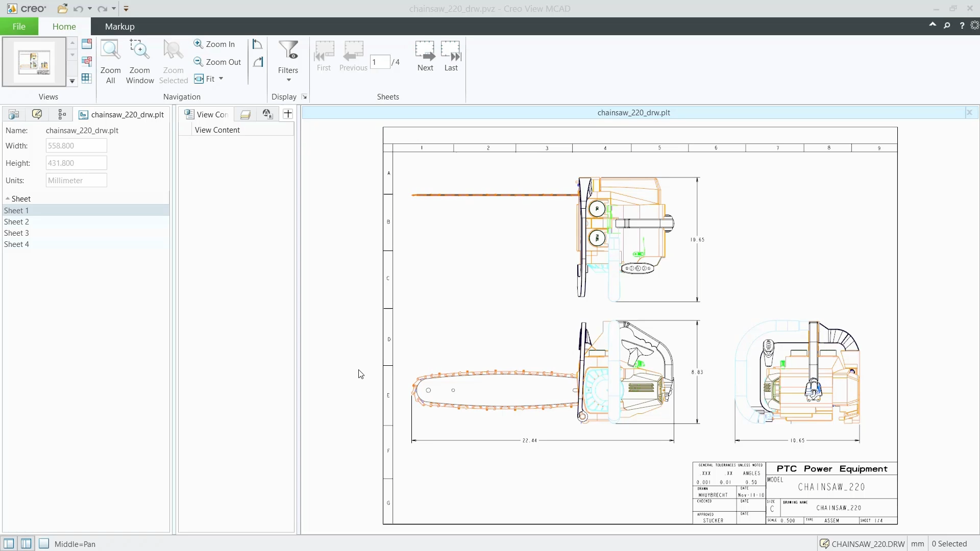Image resolution: width=980 pixels, height=551 pixels.
Task: Open the annotation search panel tab icon
Action: pos(267,114)
